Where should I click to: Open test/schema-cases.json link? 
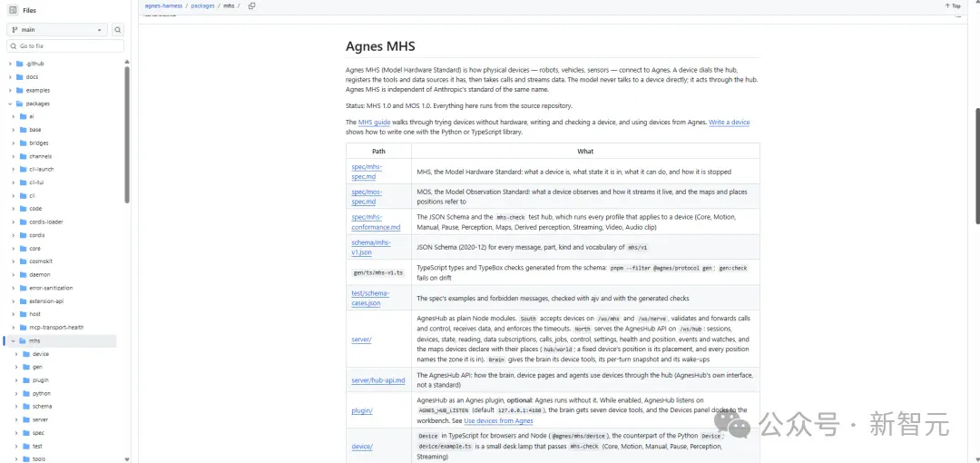click(370, 298)
